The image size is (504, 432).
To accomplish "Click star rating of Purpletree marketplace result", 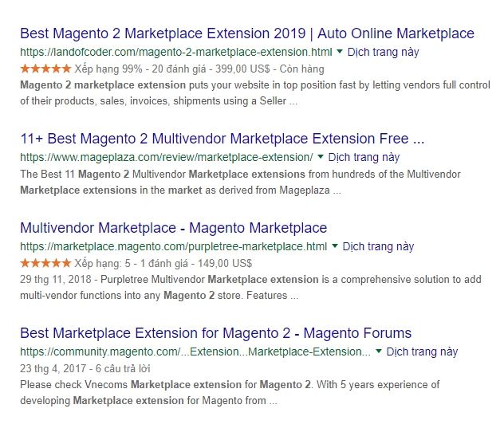I will click(45, 263).
